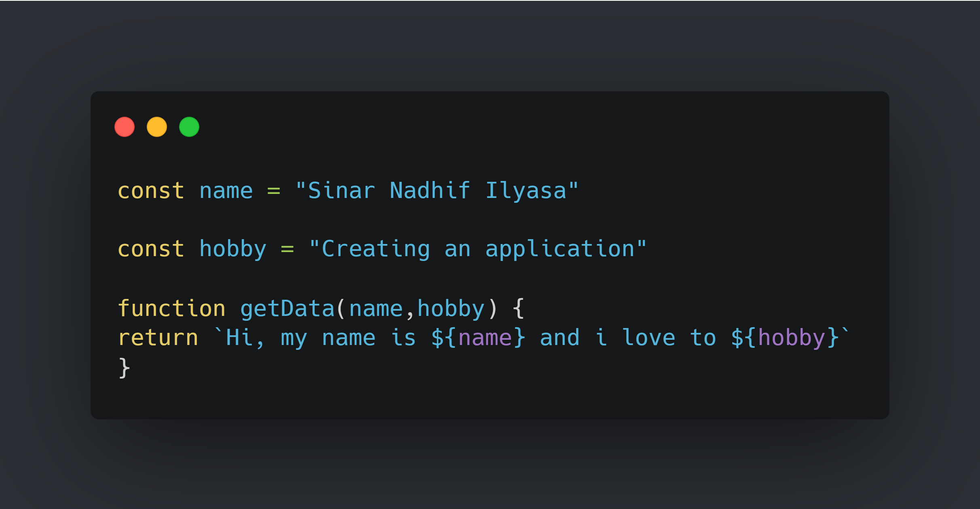Click the yellow minimize window dot
980x509 pixels.
click(157, 127)
